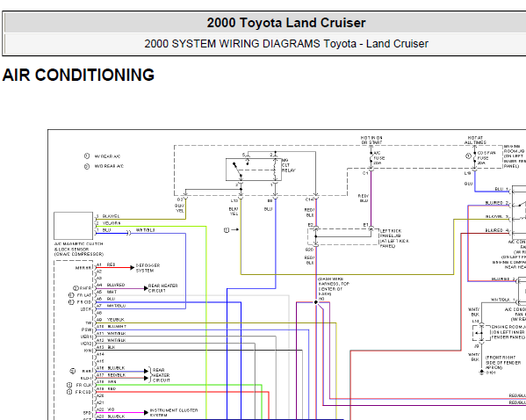
Task: Click the MG CLT relay symbol
Action: click(x=254, y=170)
